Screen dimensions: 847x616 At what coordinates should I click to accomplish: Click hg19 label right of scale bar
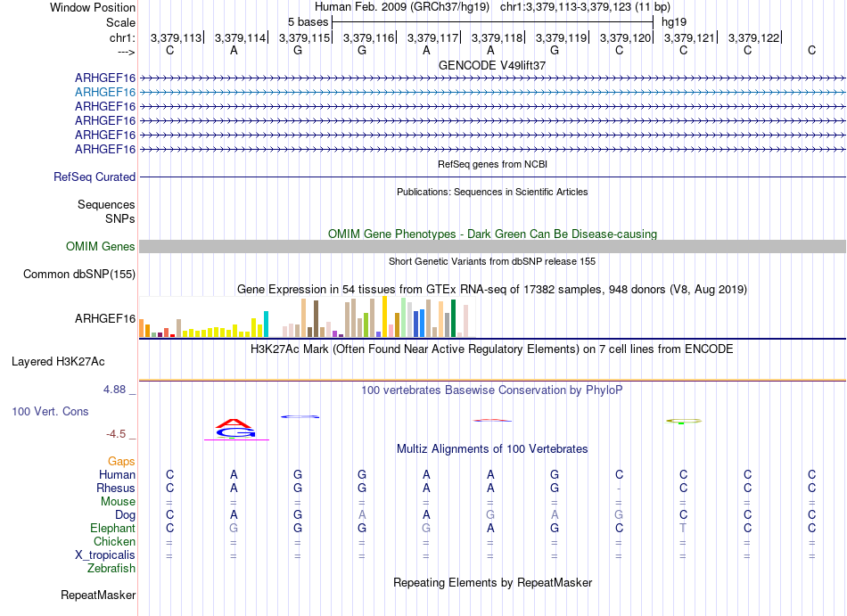pos(674,22)
